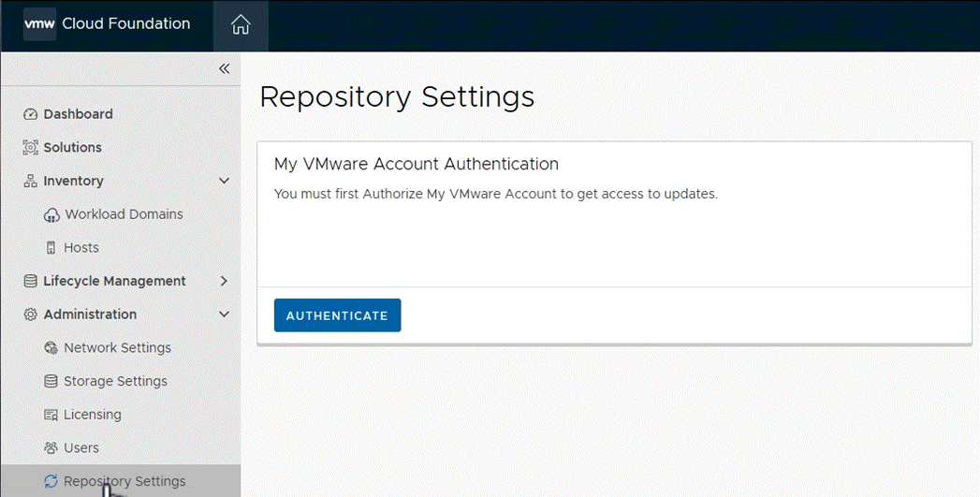Expand the Lifecycle Management chevron
The image size is (980, 497).
coord(225,281)
